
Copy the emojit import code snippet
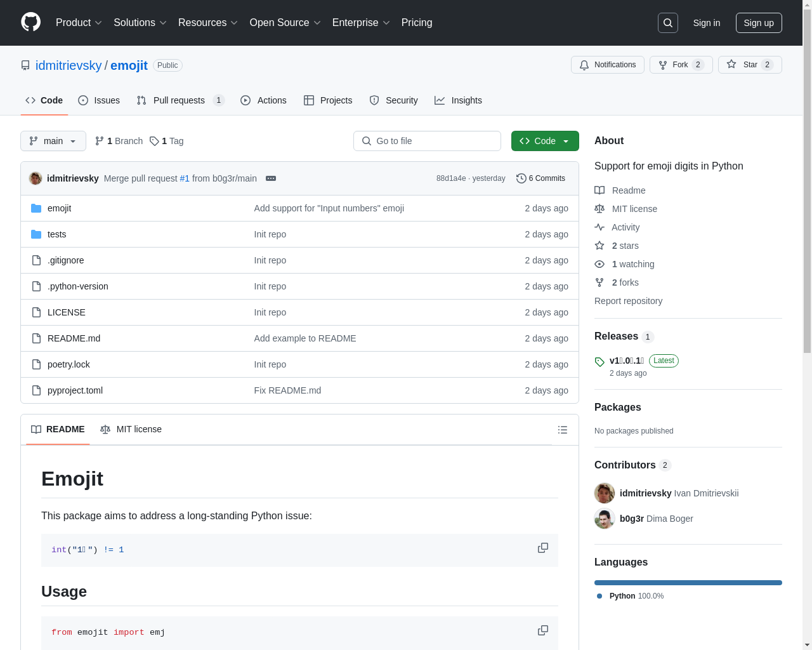tap(543, 630)
